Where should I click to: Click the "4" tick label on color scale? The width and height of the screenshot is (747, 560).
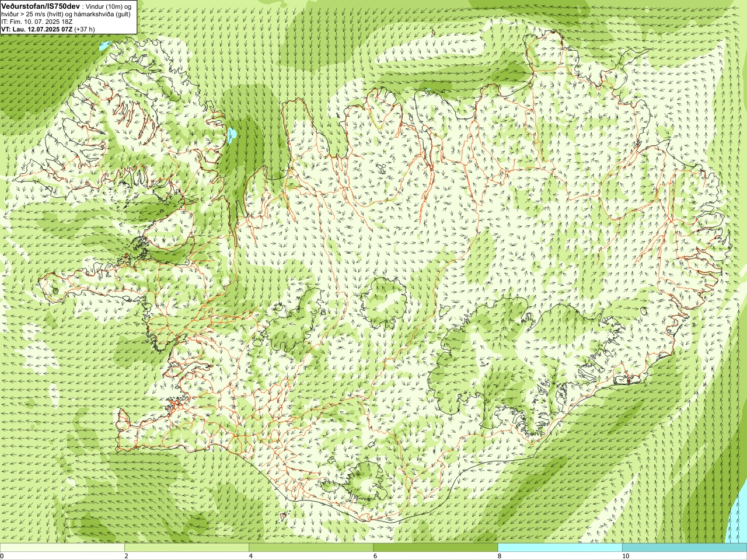tap(251, 556)
